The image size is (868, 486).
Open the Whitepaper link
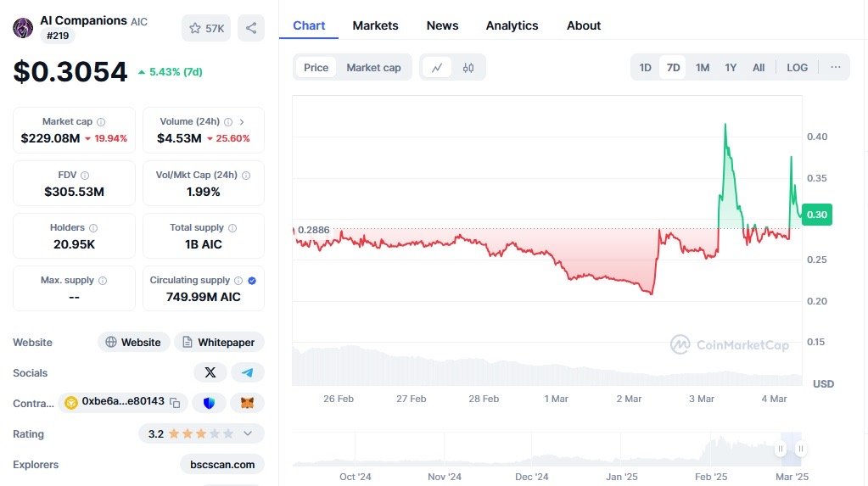tap(219, 343)
